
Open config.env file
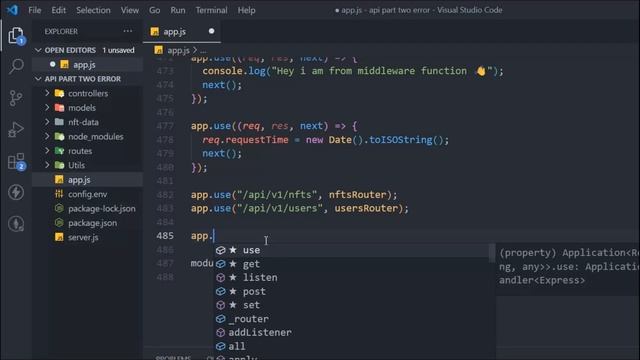click(87, 194)
